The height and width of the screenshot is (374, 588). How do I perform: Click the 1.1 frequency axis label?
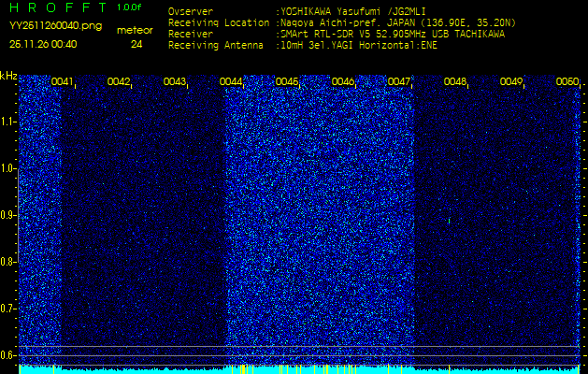tap(7, 122)
